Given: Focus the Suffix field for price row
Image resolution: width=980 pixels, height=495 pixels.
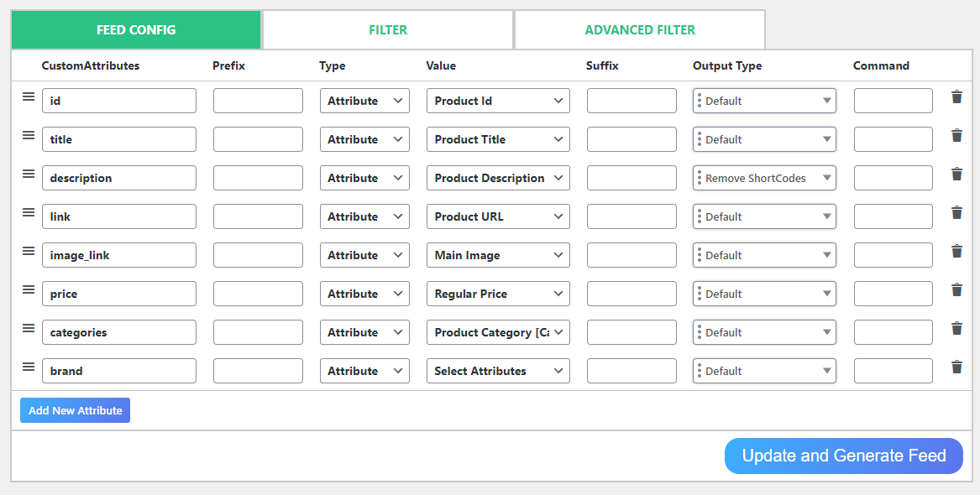Looking at the screenshot, I should [x=631, y=294].
